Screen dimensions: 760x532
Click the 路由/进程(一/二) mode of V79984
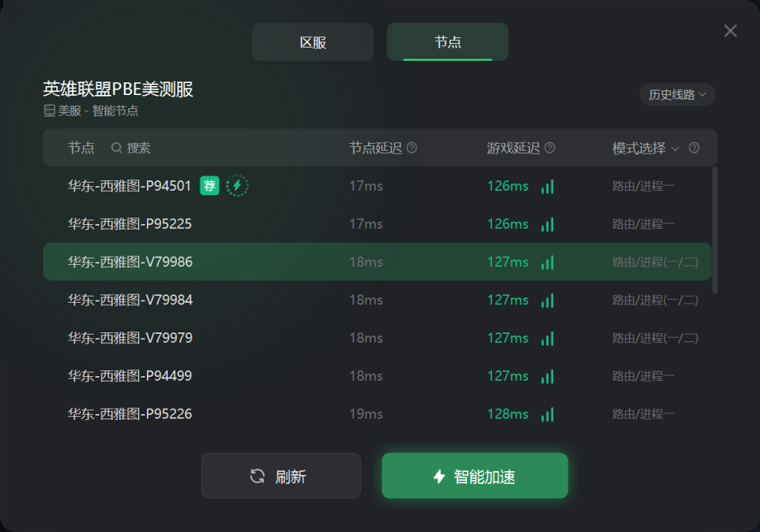(655, 301)
